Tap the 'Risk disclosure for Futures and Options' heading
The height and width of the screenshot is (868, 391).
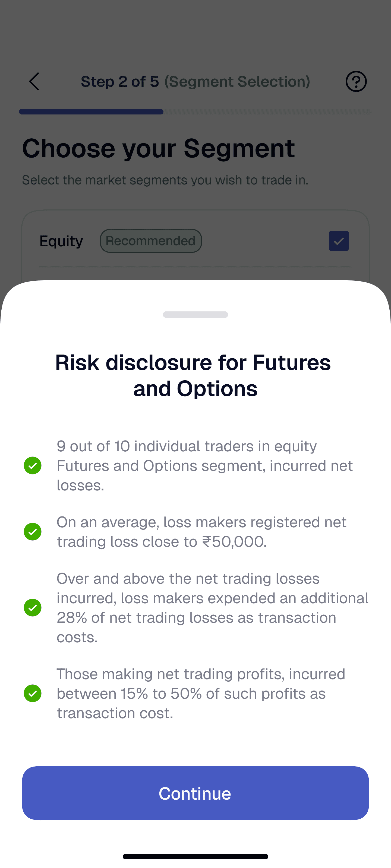(193, 375)
